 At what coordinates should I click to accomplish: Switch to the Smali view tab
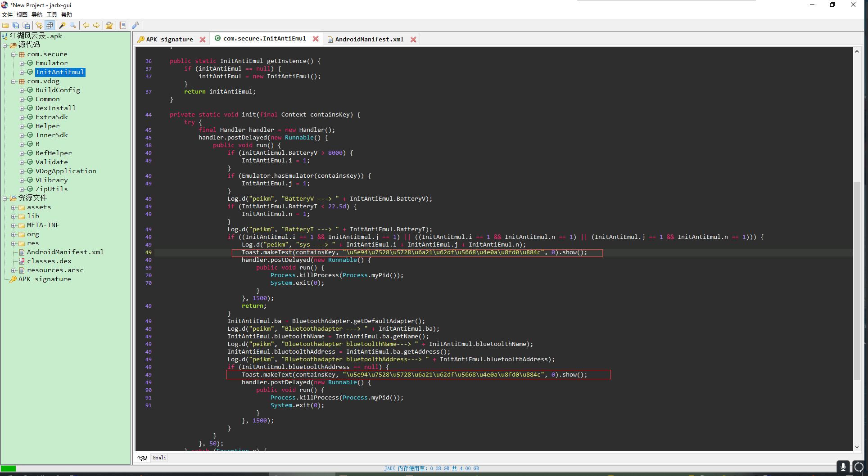click(x=159, y=458)
